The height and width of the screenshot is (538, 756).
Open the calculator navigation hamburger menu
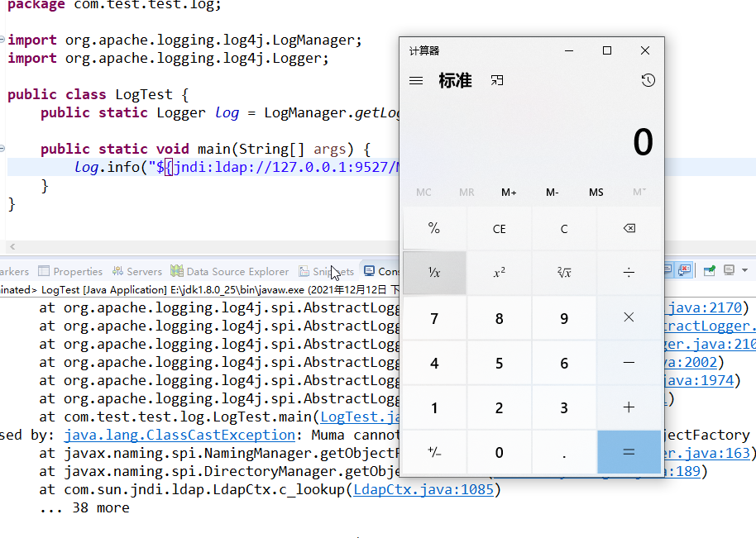(x=416, y=80)
